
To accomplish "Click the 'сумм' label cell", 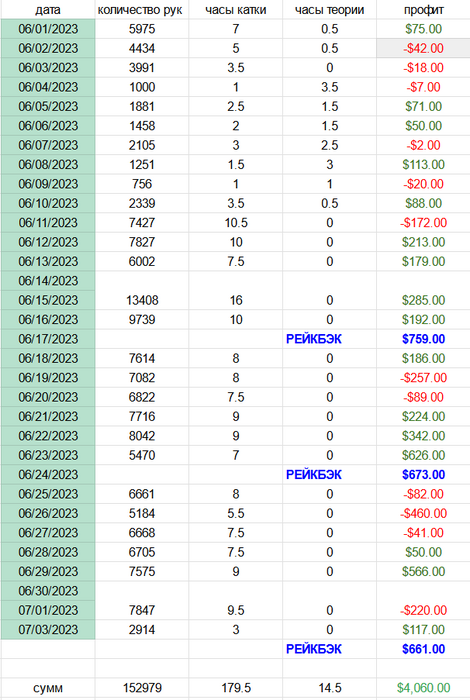I will (x=48, y=688).
